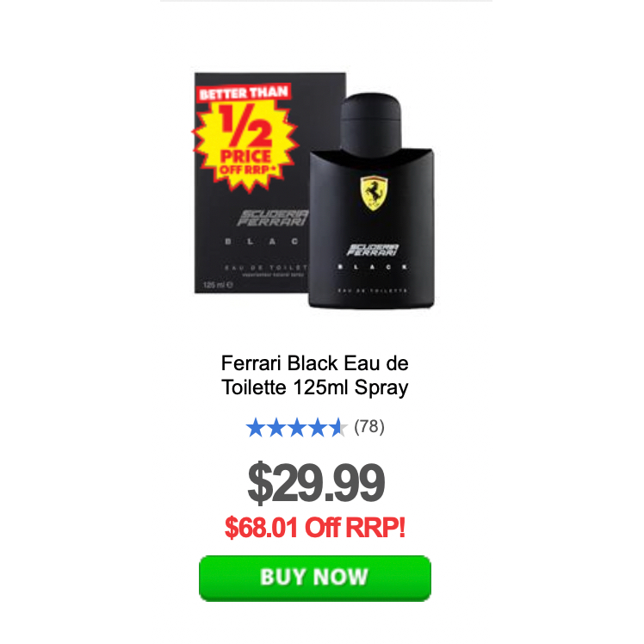Click the second blue rating star

pos(276,427)
